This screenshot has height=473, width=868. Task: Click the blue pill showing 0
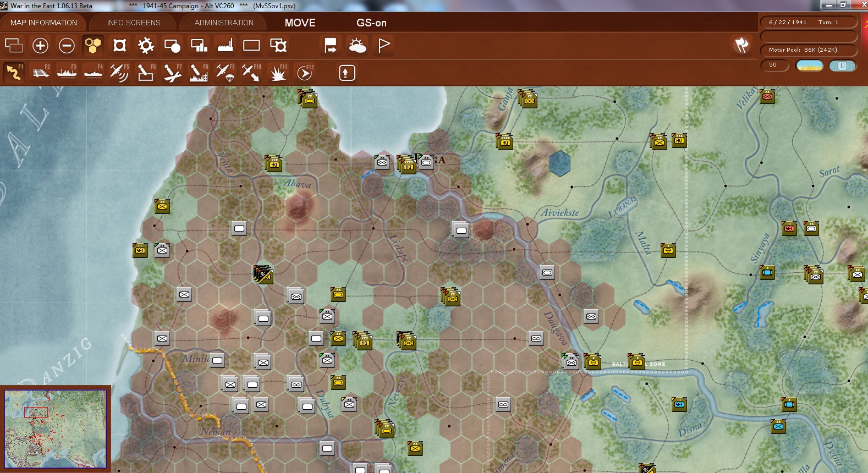843,65
